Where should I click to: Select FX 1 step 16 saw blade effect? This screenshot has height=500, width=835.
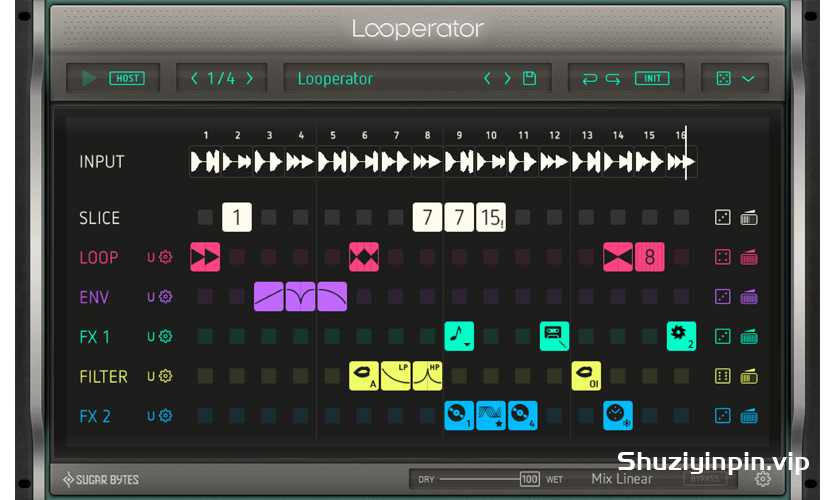682,336
